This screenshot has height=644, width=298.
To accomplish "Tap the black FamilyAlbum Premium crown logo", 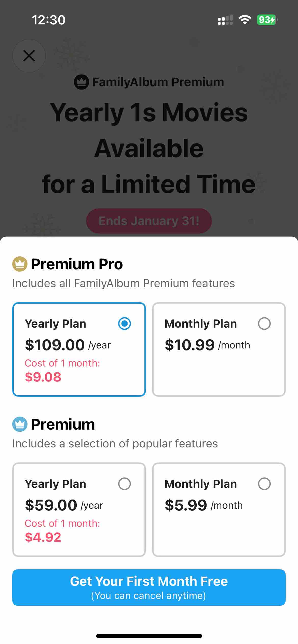I will pos(81,82).
